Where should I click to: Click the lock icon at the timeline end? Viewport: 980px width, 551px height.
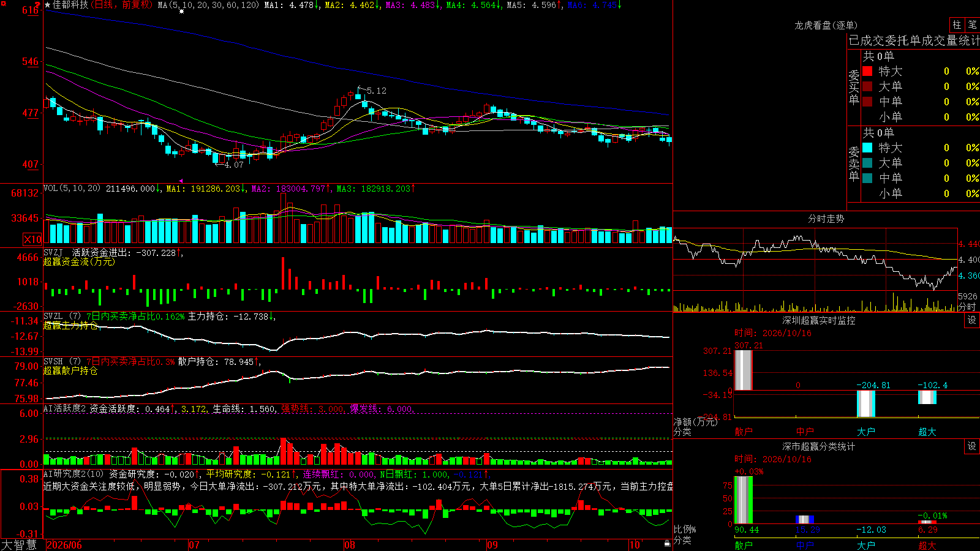coord(668,543)
